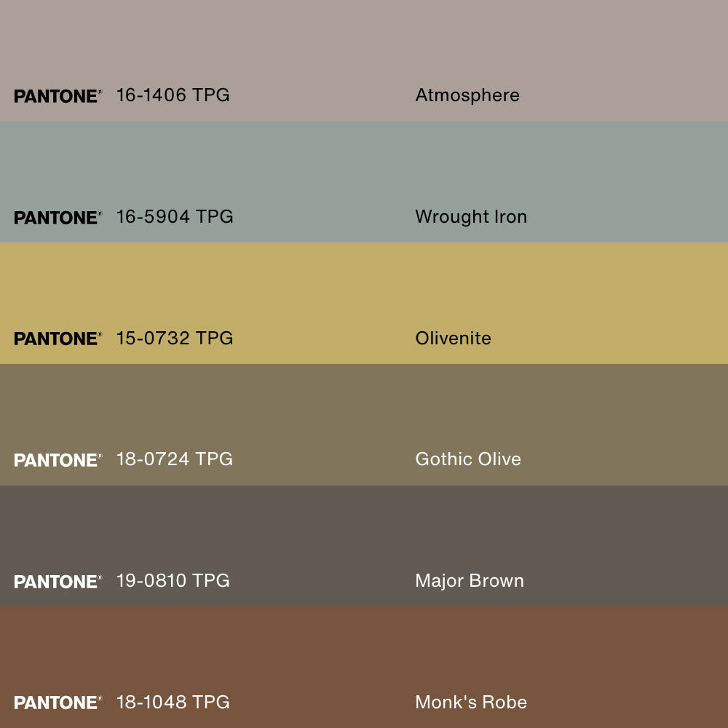Select the Wrought Iron color name label
Image resolution: width=728 pixels, height=728 pixels.
tap(470, 217)
